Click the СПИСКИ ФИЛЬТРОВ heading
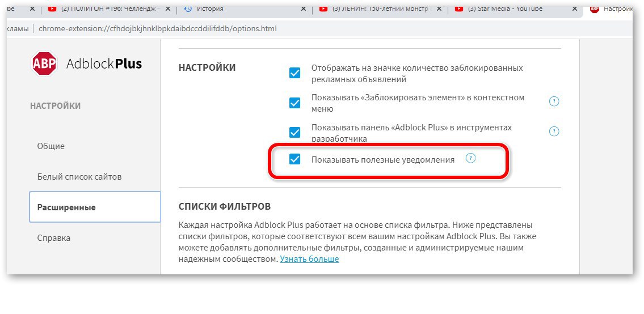 (x=225, y=206)
